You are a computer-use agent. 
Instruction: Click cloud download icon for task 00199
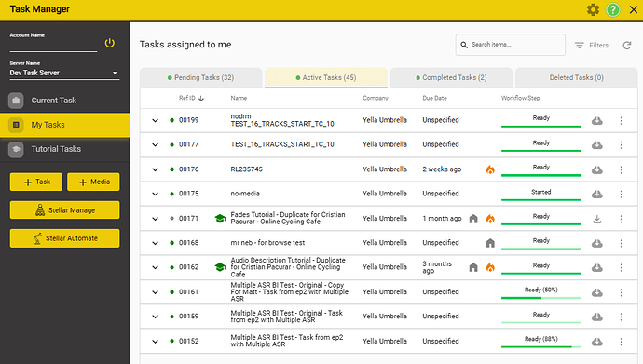tap(597, 120)
